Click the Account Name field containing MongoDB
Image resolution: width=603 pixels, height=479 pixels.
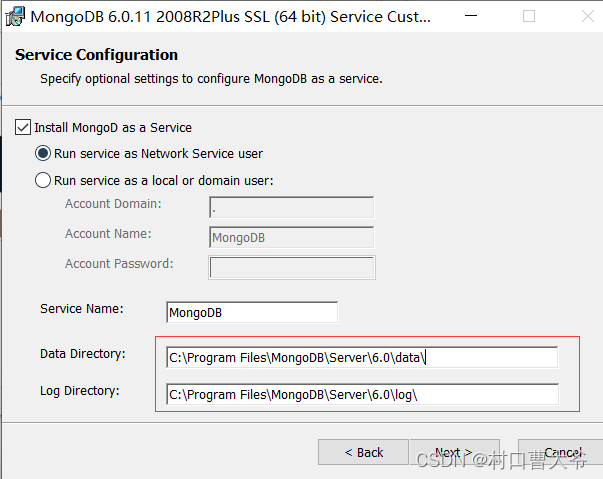292,237
